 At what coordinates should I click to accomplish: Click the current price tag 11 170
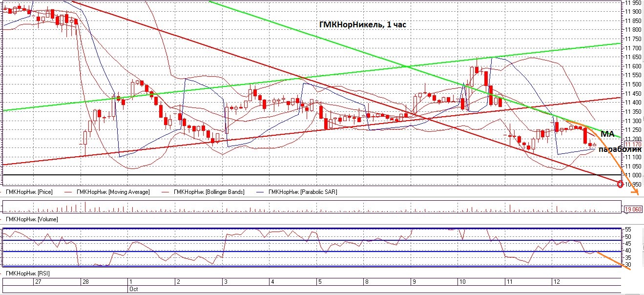[x=633, y=145]
